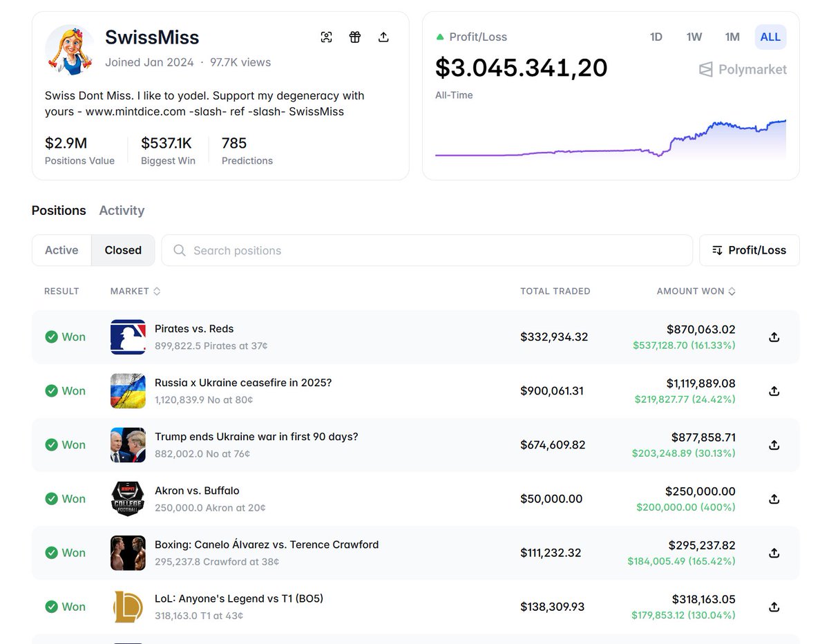This screenshot has width=829, height=644.
Task: Click the League of Legends logo icon
Action: [128, 606]
